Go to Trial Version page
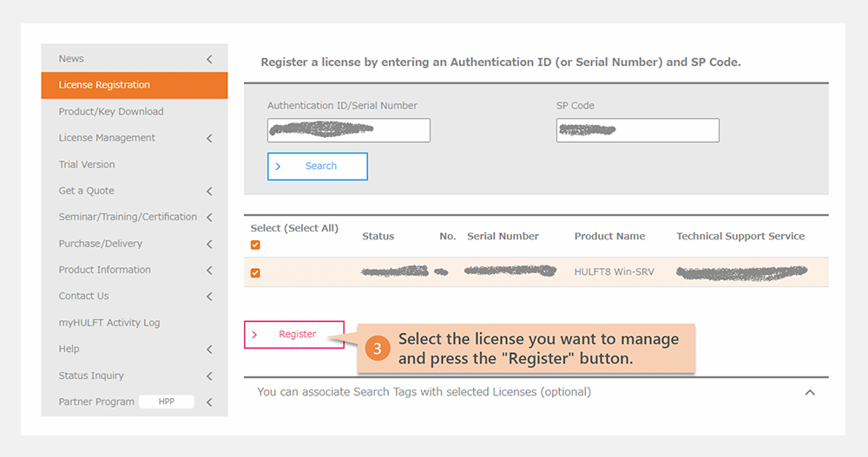Image resolution: width=868 pixels, height=457 pixels. coord(87,165)
